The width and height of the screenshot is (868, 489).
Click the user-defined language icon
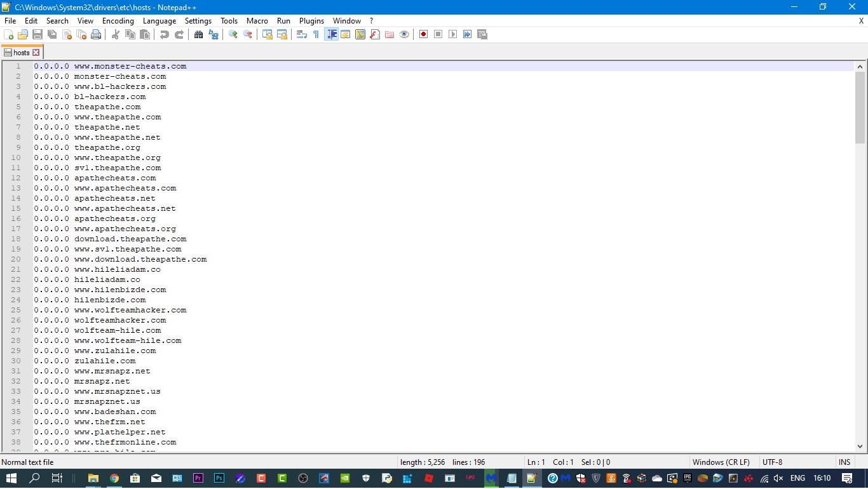tap(346, 34)
